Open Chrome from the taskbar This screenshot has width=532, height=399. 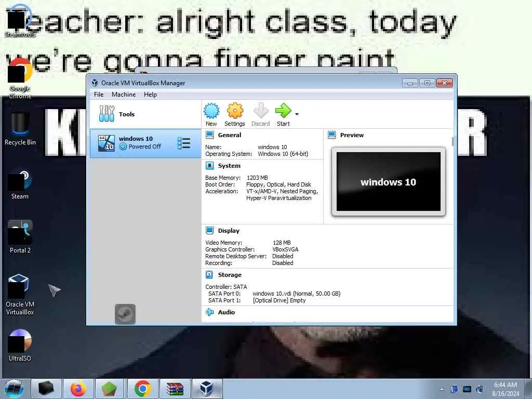click(x=142, y=389)
